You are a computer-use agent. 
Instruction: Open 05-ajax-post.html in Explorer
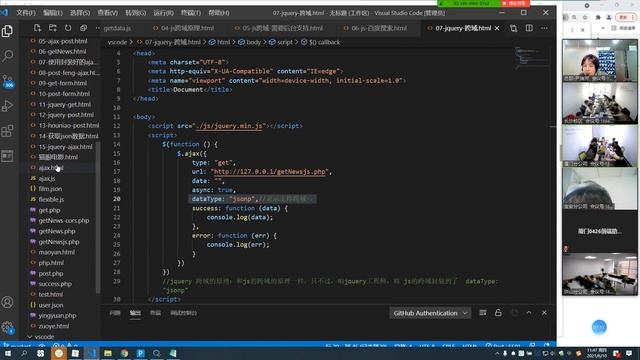pyautogui.click(x=62, y=41)
